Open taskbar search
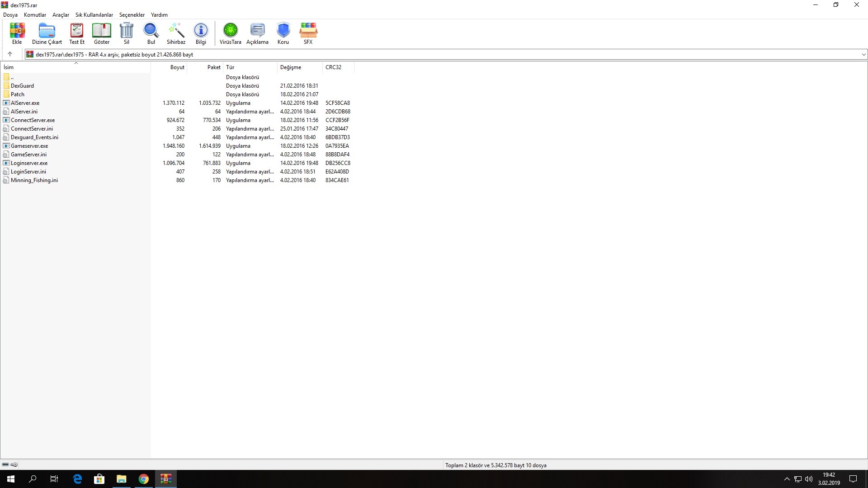The image size is (868, 488). tap(33, 479)
